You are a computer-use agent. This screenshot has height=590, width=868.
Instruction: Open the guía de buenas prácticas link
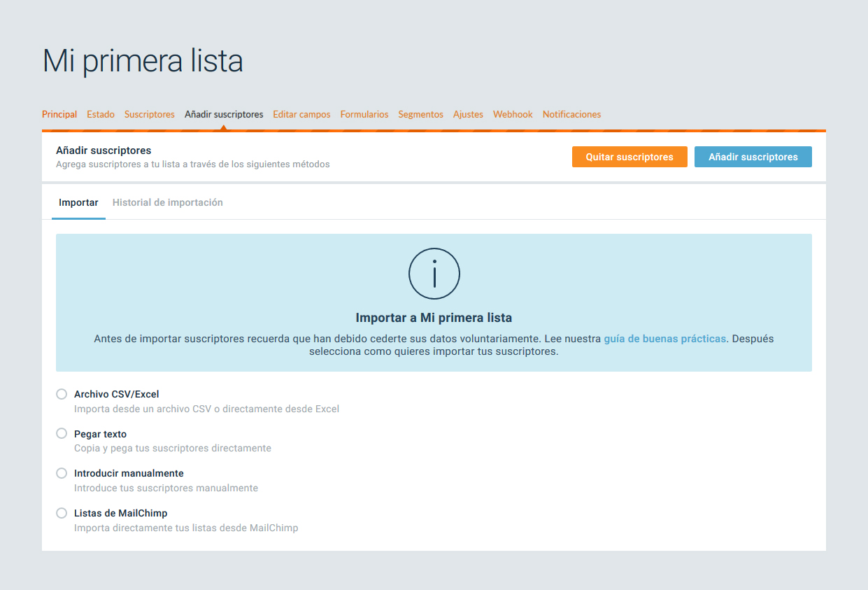tap(664, 339)
